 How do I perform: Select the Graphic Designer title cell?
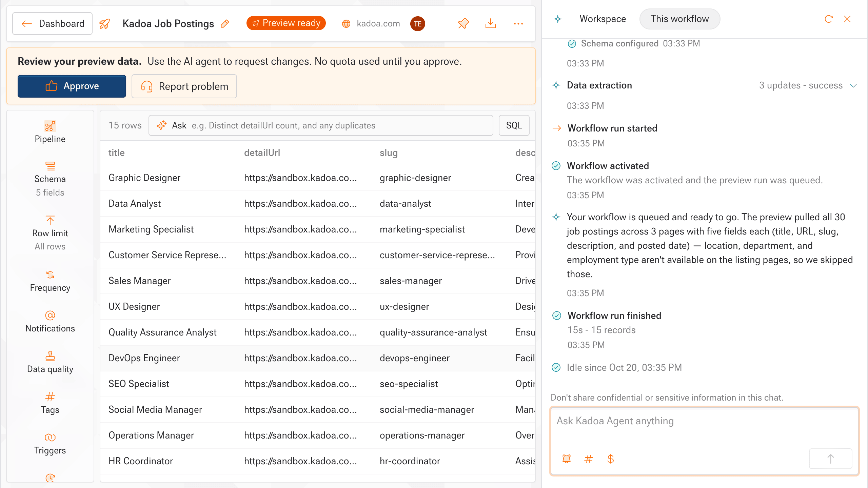[x=144, y=178]
